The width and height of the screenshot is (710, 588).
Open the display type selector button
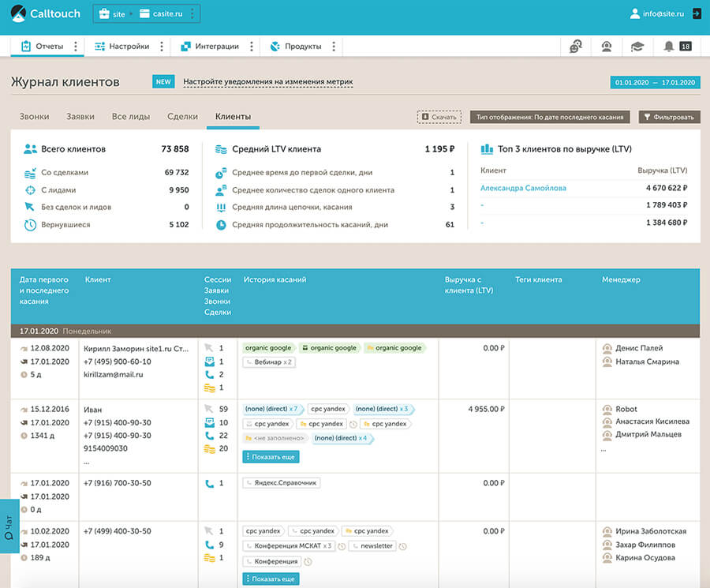550,117
